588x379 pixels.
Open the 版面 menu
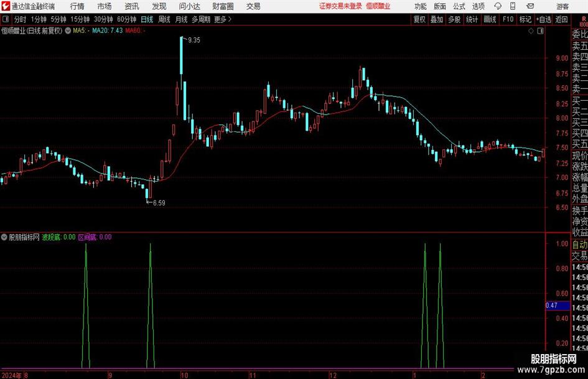click(440, 6)
